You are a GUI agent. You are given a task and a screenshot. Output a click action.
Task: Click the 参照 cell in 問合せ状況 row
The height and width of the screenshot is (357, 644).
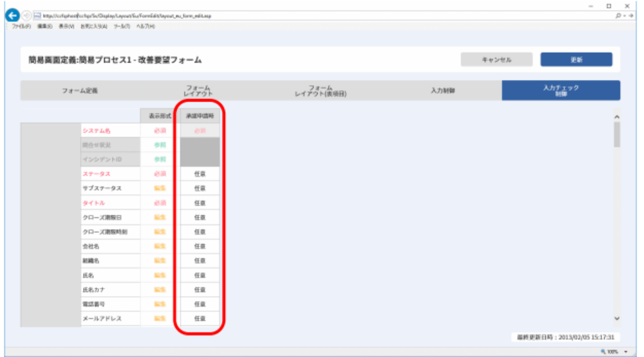coord(160,145)
